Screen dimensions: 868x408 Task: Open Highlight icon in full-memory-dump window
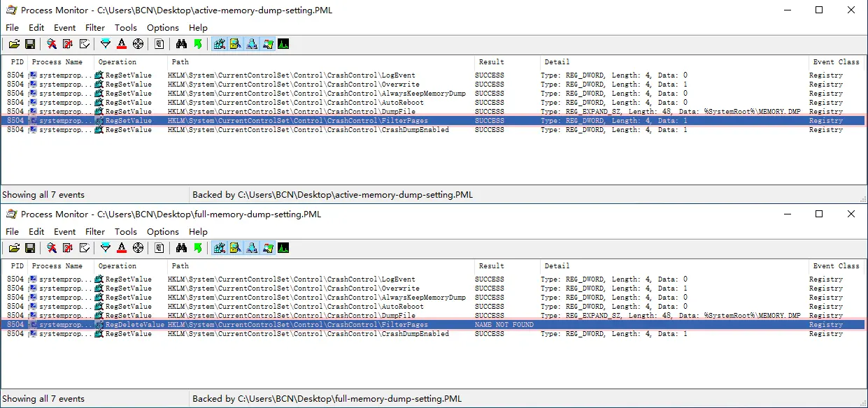[x=122, y=248]
